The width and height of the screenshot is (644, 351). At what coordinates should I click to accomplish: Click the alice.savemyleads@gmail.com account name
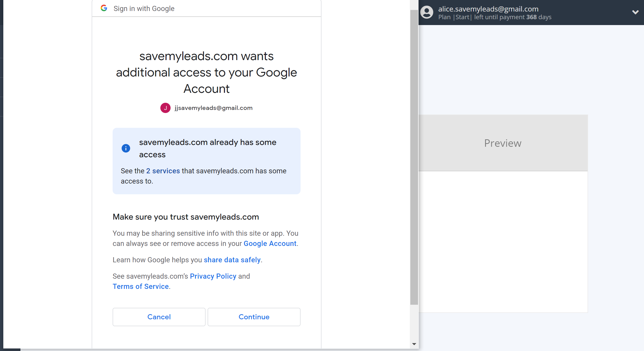tap(488, 9)
